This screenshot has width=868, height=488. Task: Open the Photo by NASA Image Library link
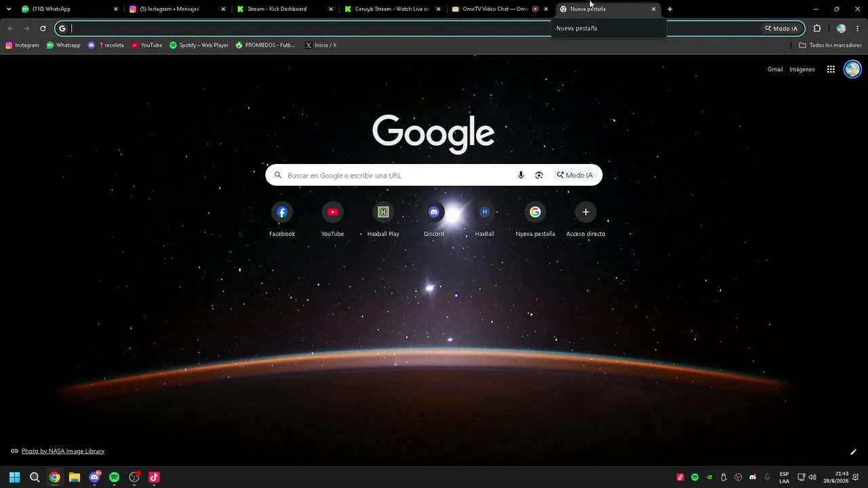tap(63, 451)
